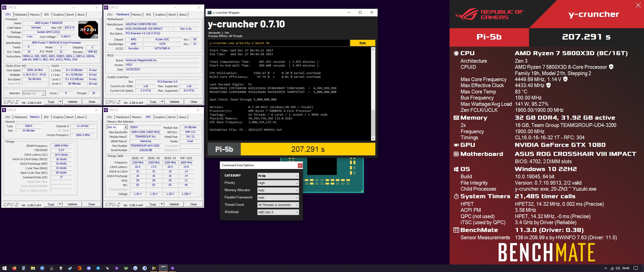Click the scroll-down arrow of y-cruncher output
Screen dimensions: 644x272
coord(373,138)
